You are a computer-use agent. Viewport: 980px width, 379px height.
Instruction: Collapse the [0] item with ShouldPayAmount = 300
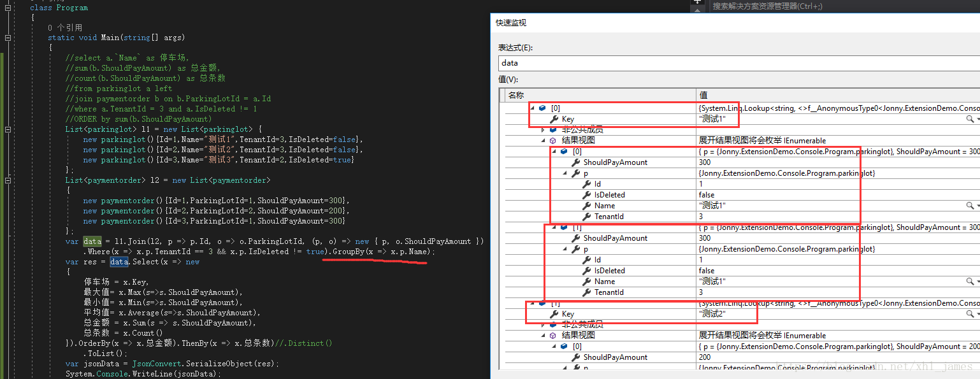tap(554, 152)
